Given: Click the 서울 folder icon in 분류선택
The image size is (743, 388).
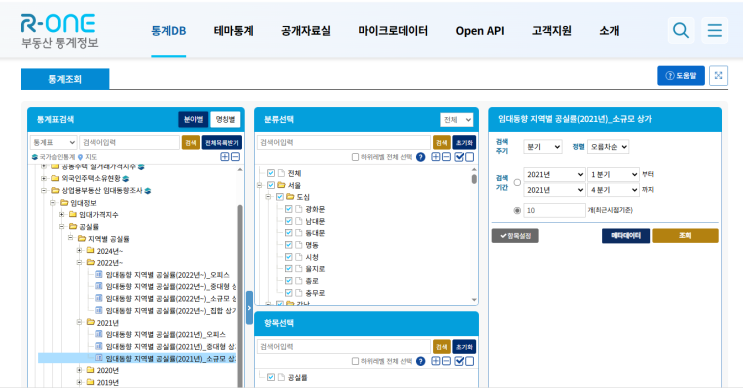Looking at the screenshot, I should (x=281, y=185).
